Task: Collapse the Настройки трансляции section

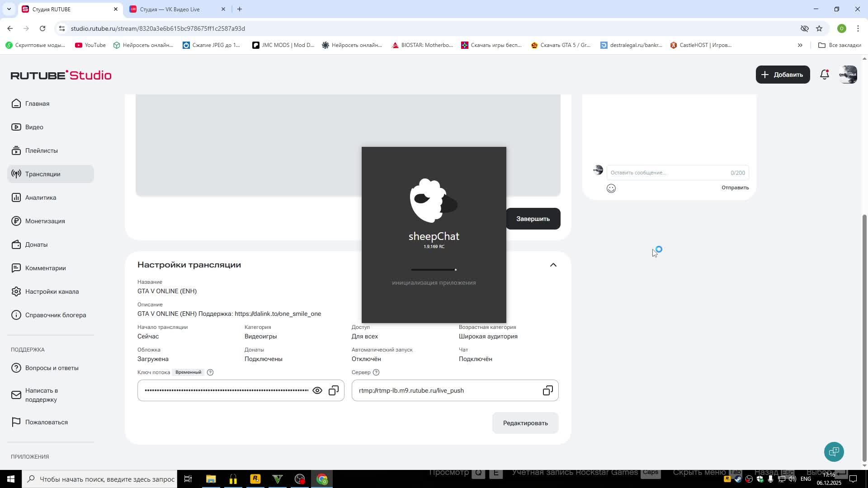Action: [x=553, y=265]
